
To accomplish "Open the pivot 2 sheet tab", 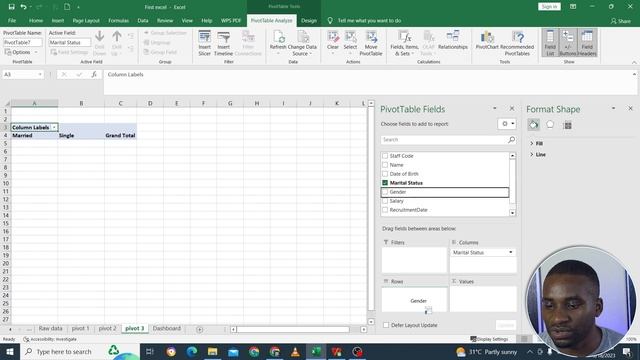I will coord(107,329).
